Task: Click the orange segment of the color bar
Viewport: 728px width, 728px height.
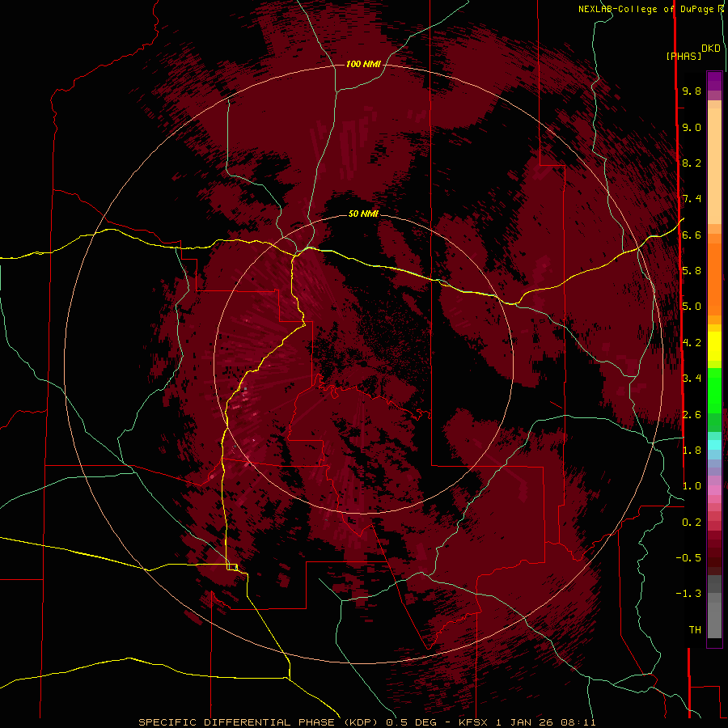Action: click(x=714, y=279)
